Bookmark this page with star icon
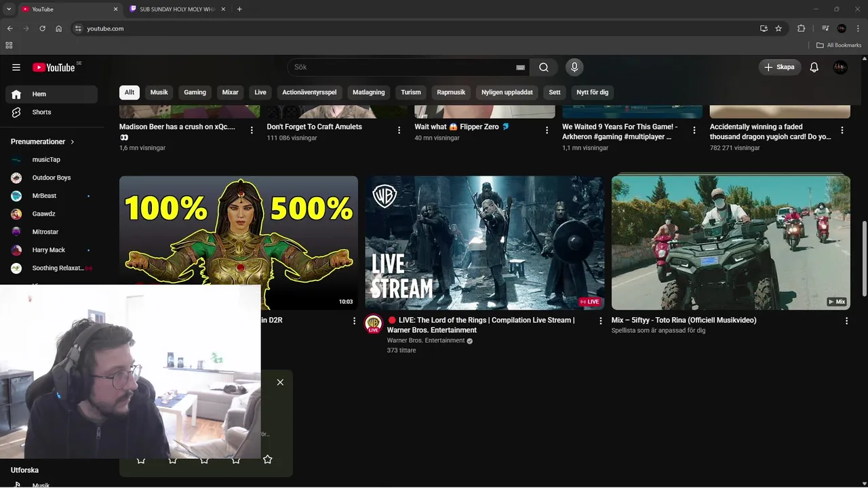The height and width of the screenshot is (488, 868). click(778, 28)
